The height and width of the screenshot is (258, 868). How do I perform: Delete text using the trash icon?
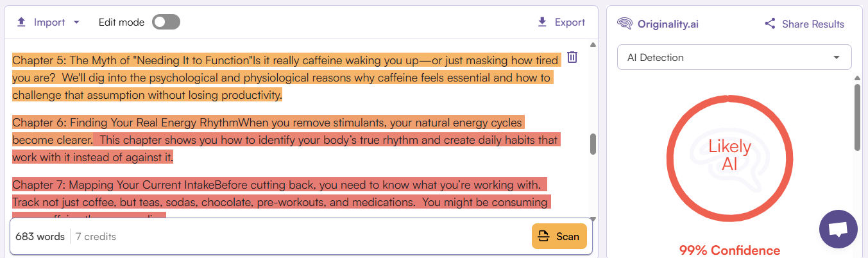(572, 58)
